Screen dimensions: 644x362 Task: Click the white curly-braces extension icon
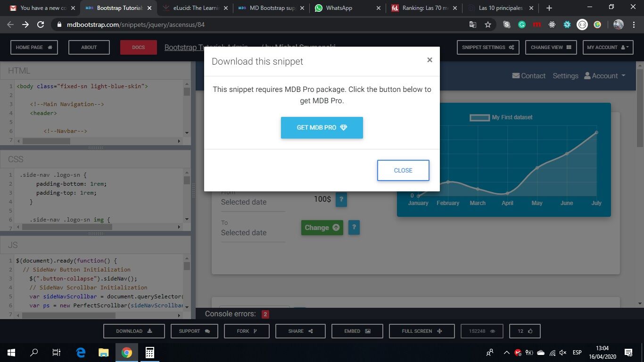click(582, 25)
